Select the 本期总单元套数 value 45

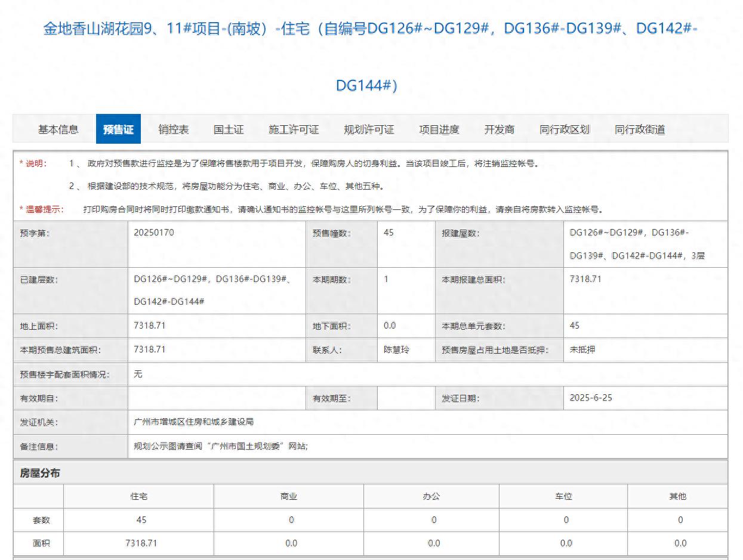click(575, 326)
